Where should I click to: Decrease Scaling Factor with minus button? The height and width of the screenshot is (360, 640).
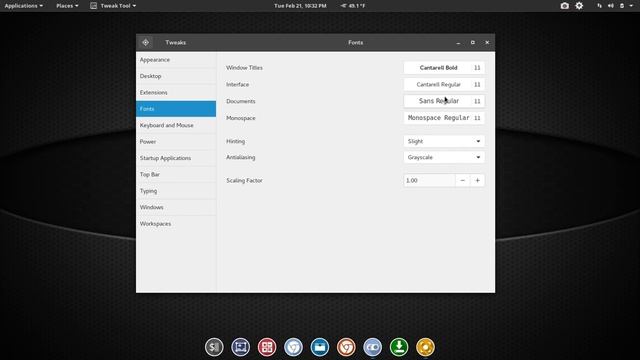[x=462, y=180]
